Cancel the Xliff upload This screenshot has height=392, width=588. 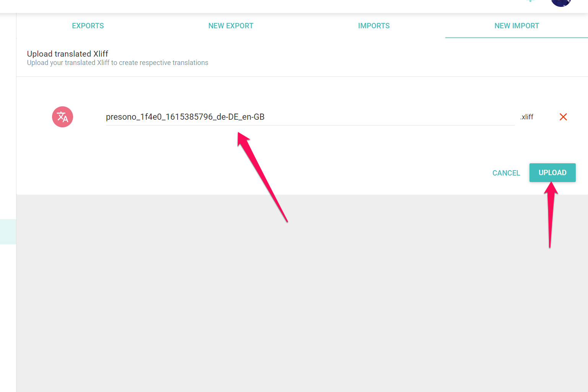506,173
